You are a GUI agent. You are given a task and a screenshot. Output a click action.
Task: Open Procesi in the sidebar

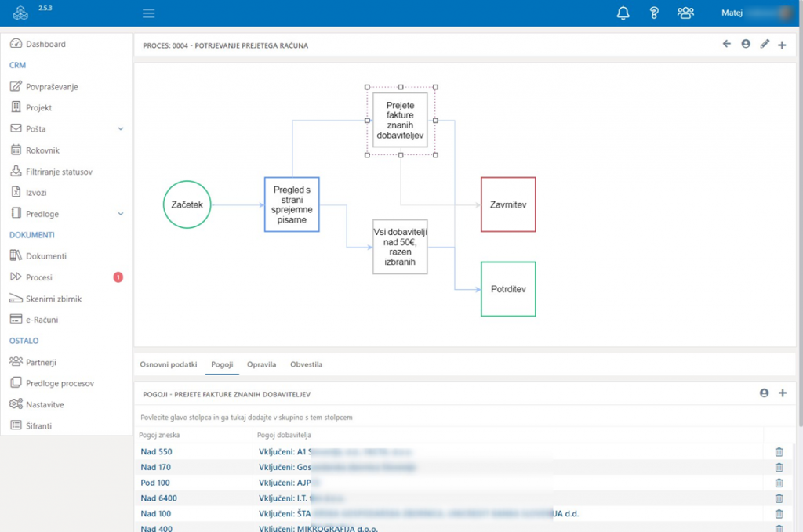(39, 277)
